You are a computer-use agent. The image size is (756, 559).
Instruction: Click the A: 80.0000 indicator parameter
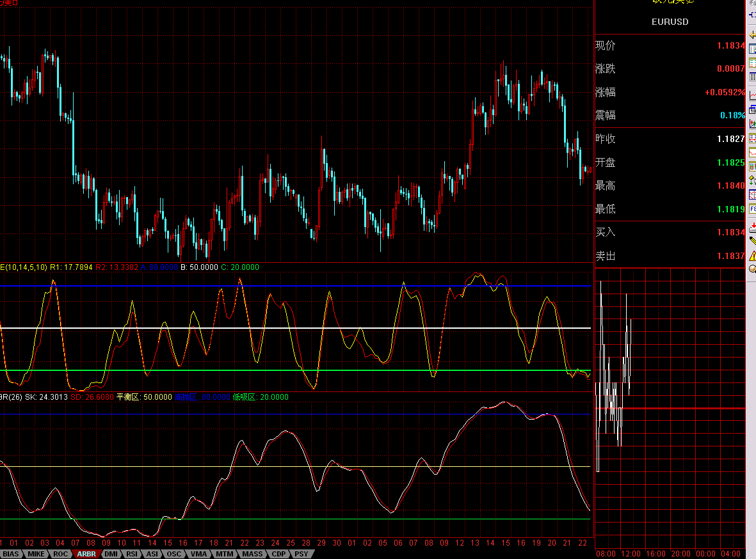[x=159, y=267]
